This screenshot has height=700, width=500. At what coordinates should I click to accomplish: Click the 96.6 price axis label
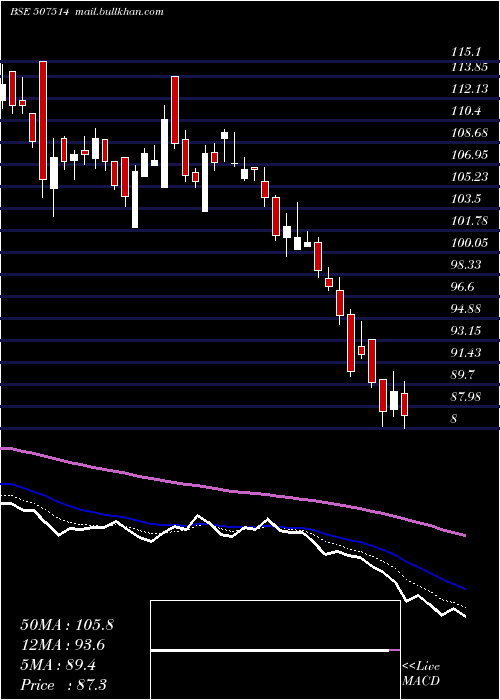point(462,287)
